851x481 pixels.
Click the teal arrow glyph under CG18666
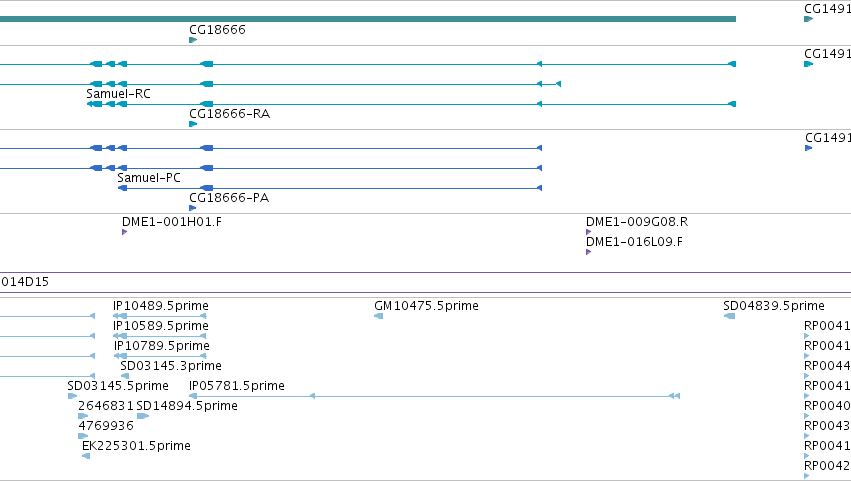(x=193, y=40)
